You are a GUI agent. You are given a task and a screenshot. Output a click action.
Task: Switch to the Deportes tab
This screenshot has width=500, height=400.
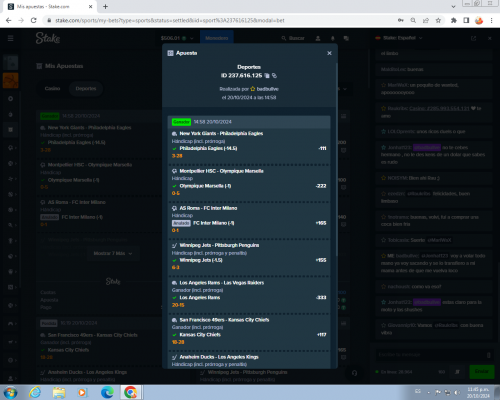pyautogui.click(x=86, y=89)
